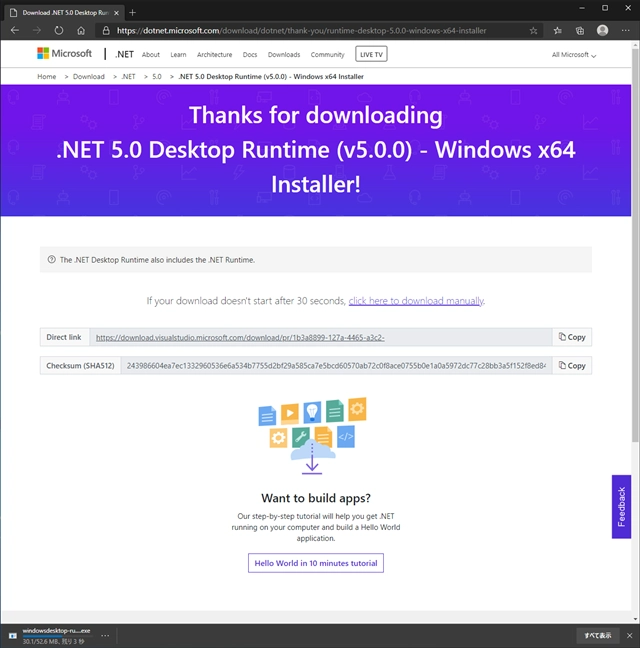Click the "Want to build apps?" heading

click(316, 498)
